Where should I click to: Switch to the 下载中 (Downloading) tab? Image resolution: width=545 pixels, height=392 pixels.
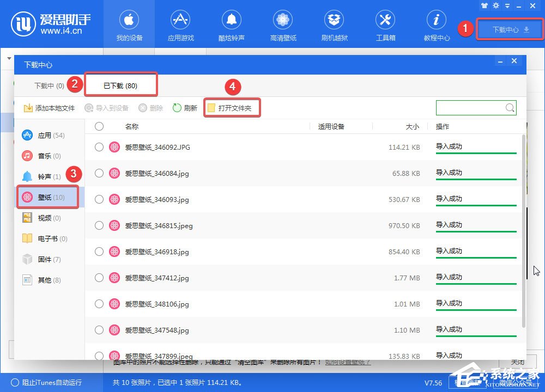(49, 85)
